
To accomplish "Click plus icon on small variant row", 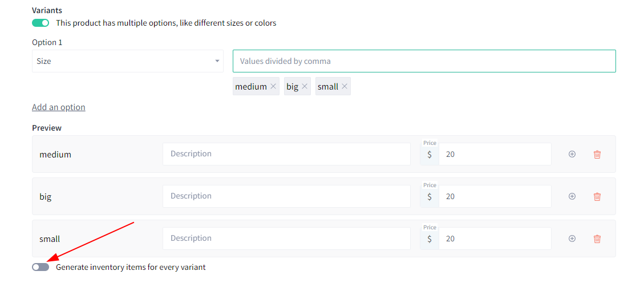I will [572, 238].
